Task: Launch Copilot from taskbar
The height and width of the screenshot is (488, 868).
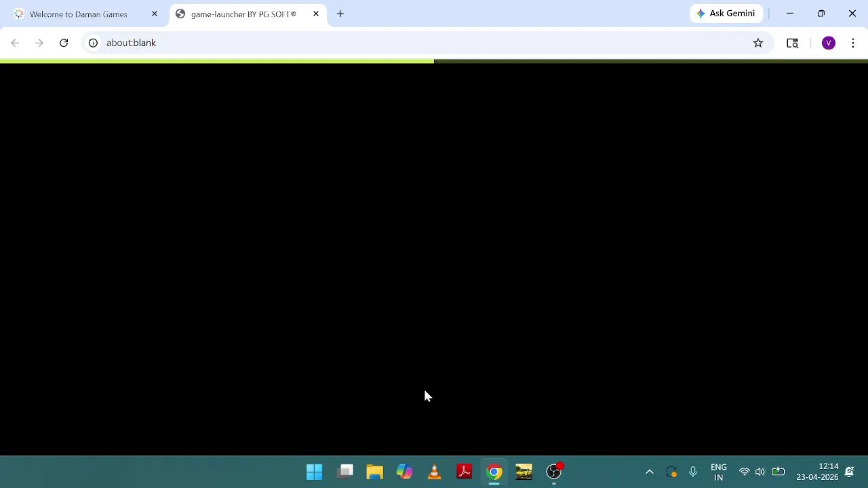Action: pyautogui.click(x=405, y=472)
